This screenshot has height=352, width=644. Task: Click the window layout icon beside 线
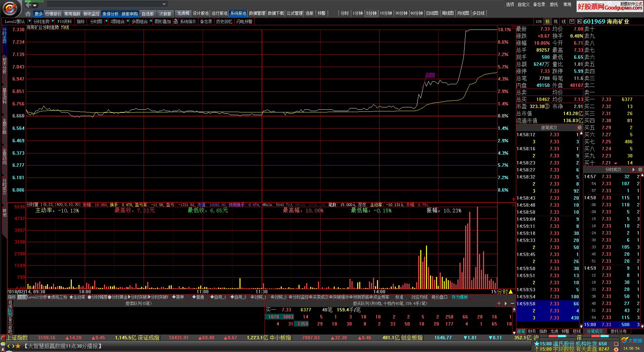(x=572, y=21)
